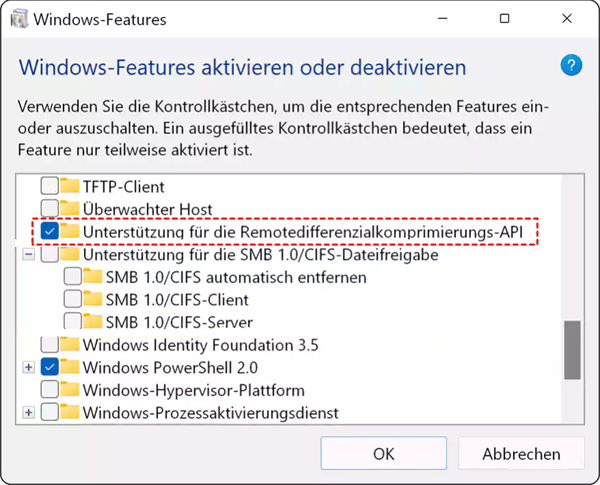This screenshot has width=600, height=485.
Task: Click the feature list vertical scrollbar thumb
Action: [x=573, y=350]
